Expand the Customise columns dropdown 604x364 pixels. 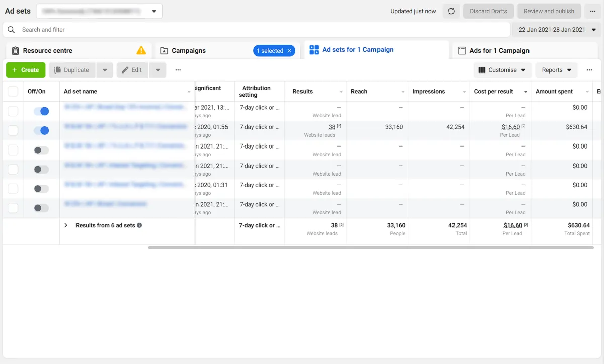(502, 70)
